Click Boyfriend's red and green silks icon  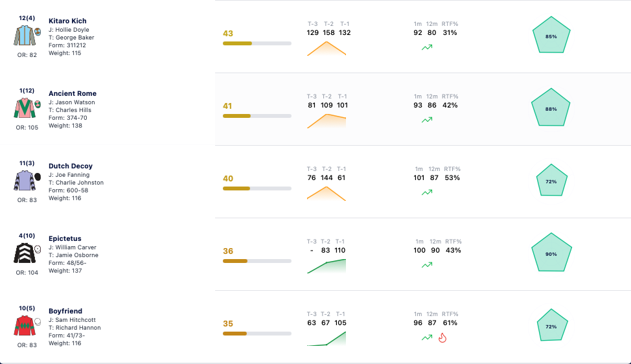click(x=25, y=326)
